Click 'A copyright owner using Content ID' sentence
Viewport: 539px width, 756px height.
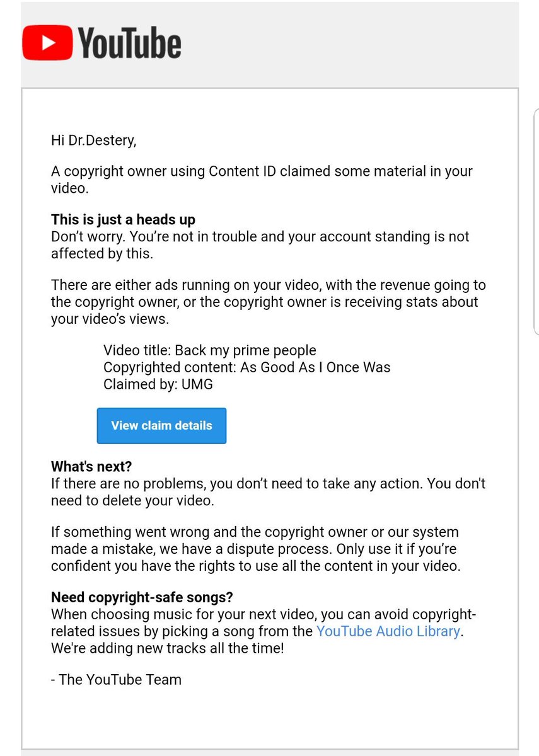[x=262, y=180]
